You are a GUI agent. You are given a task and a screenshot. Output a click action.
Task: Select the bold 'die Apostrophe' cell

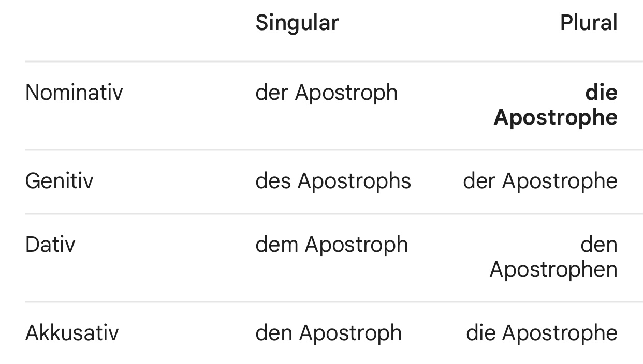click(556, 105)
